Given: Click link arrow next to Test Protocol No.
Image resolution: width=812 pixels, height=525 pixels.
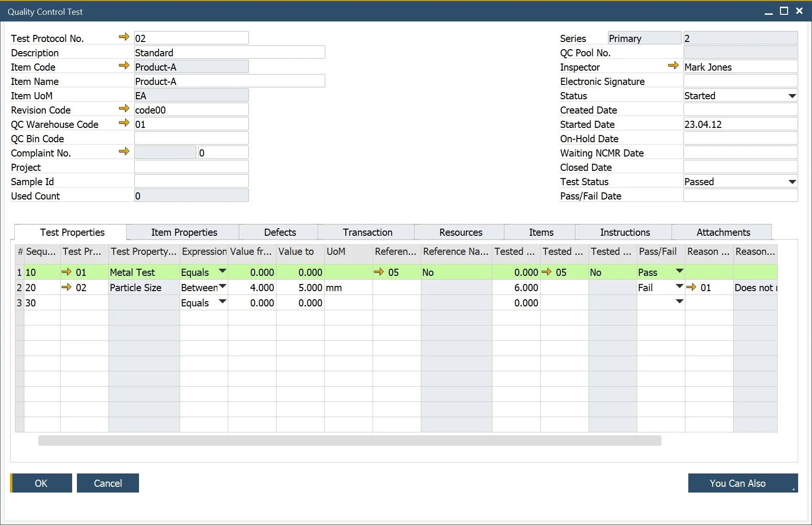Looking at the screenshot, I should click(124, 37).
